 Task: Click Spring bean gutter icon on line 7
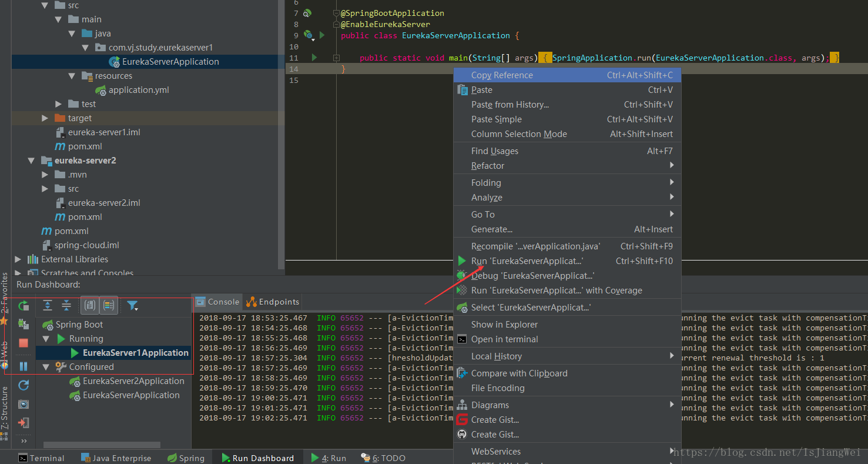tap(307, 13)
